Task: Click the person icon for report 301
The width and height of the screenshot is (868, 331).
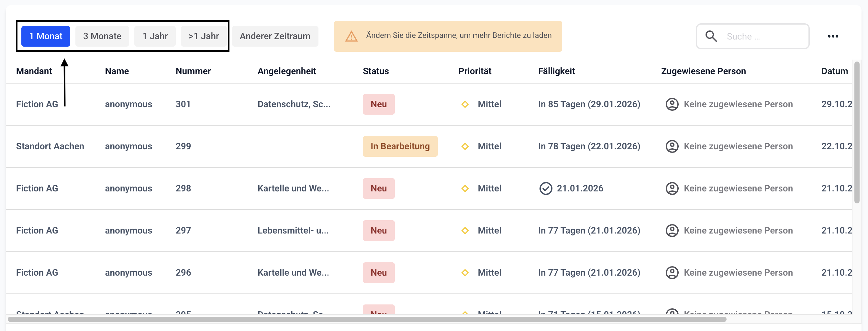Action: click(672, 104)
